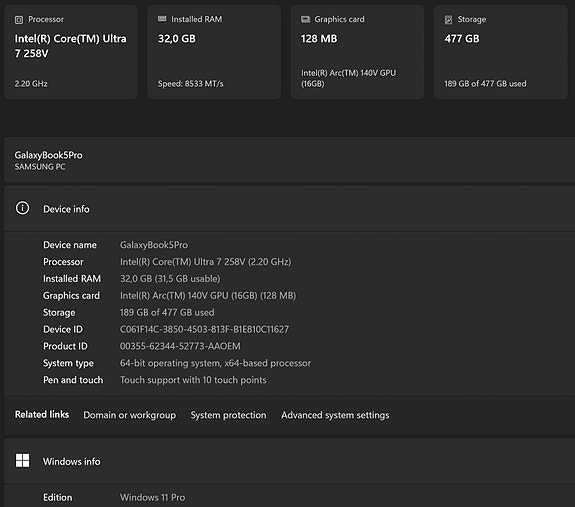Open the Installed RAM summary card
The height and width of the screenshot is (507, 575).
214,52
